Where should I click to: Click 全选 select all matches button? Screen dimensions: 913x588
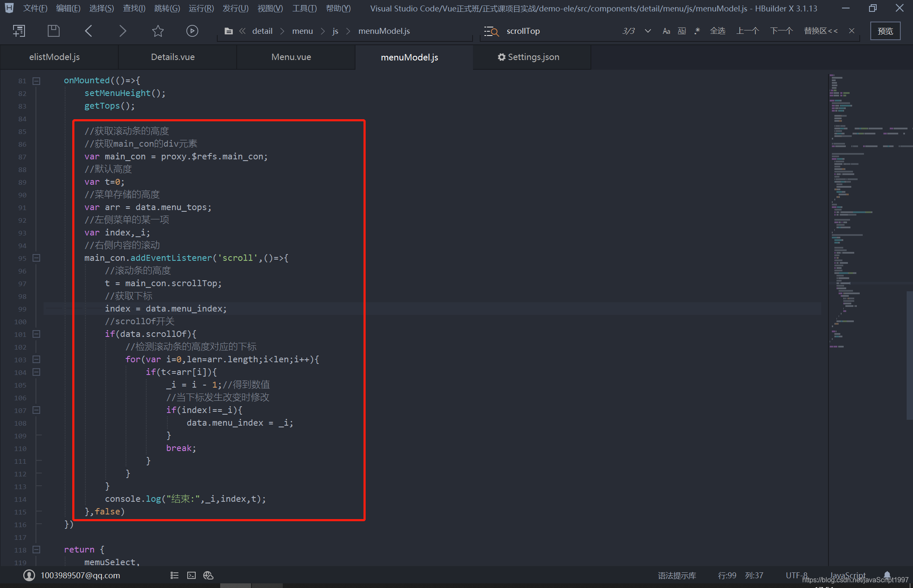[717, 31]
